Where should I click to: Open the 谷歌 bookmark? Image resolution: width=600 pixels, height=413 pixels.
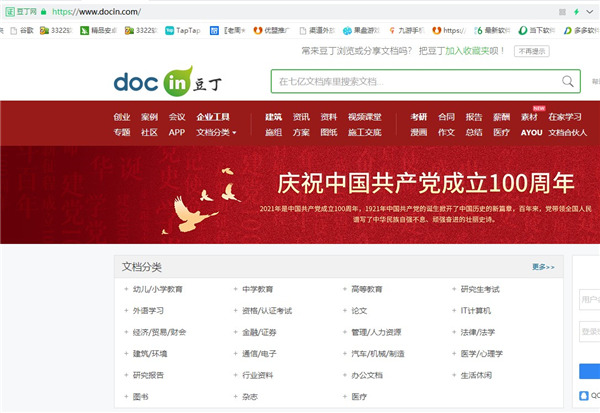[x=22, y=30]
